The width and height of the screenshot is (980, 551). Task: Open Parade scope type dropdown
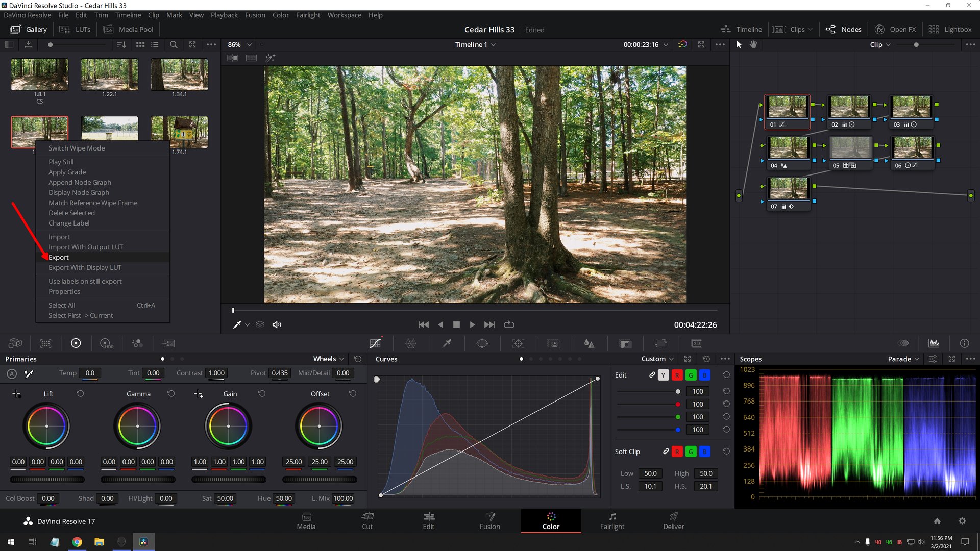[903, 359]
